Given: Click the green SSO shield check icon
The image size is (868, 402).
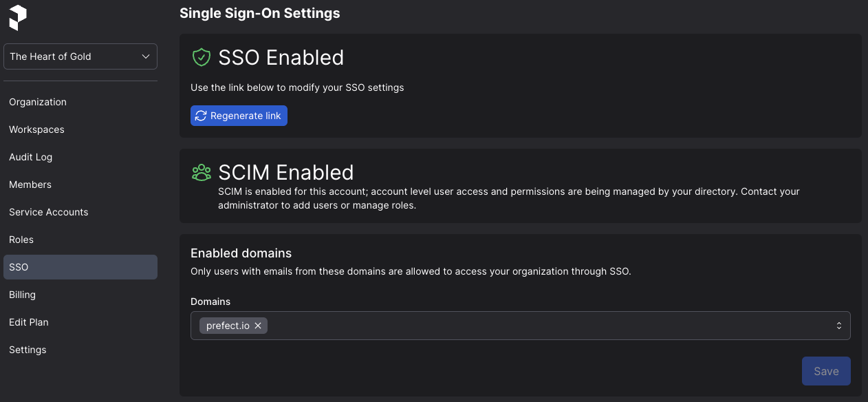Looking at the screenshot, I should point(201,57).
